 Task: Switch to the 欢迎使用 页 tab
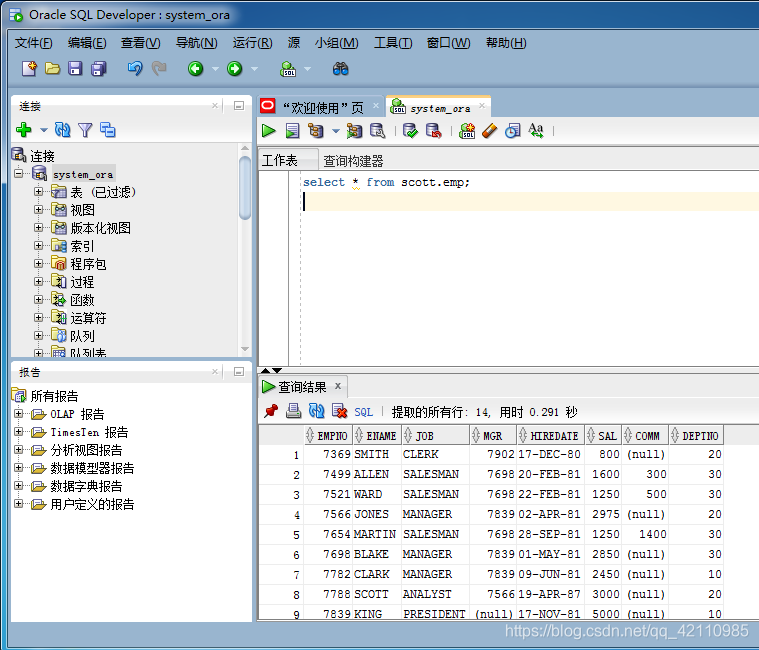point(323,107)
